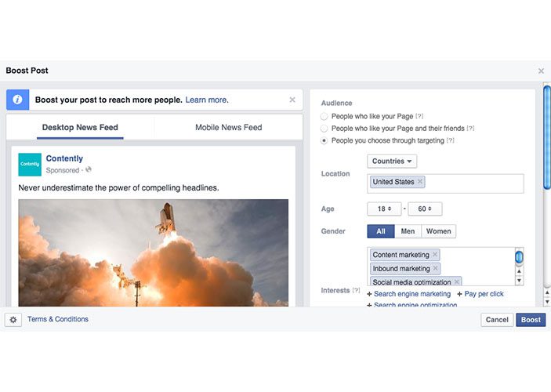Remove Social media optimization interest tag

[456, 282]
